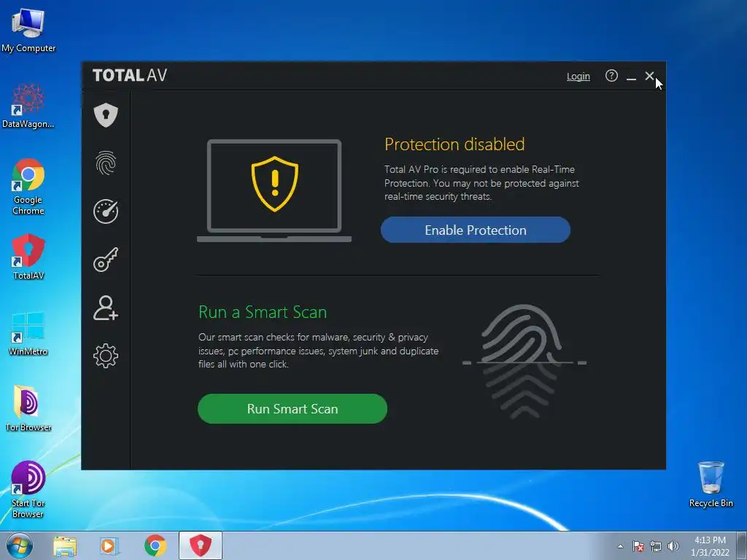This screenshot has width=747, height=560.
Task: Open the fingerprint privacy section in sidebar
Action: (105, 163)
